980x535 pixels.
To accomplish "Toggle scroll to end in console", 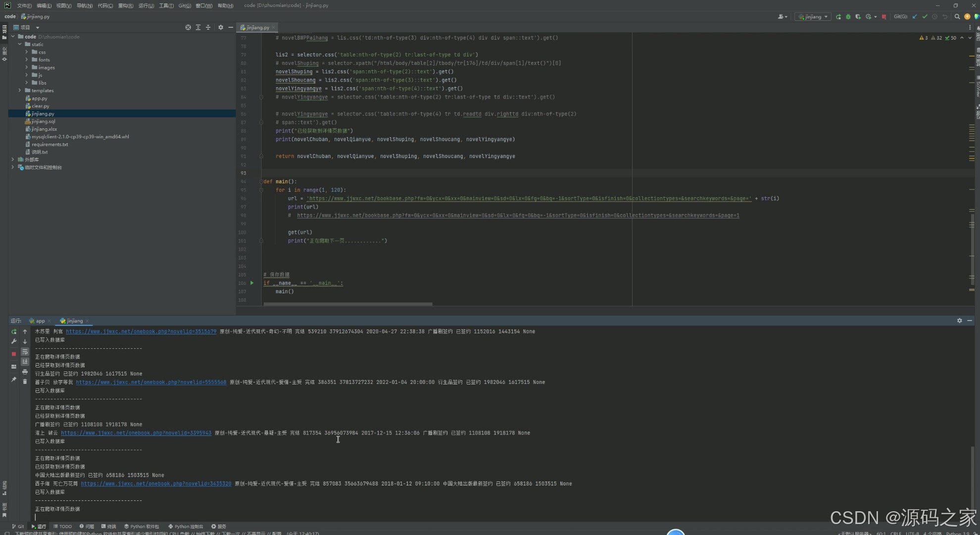I will pyautogui.click(x=25, y=362).
